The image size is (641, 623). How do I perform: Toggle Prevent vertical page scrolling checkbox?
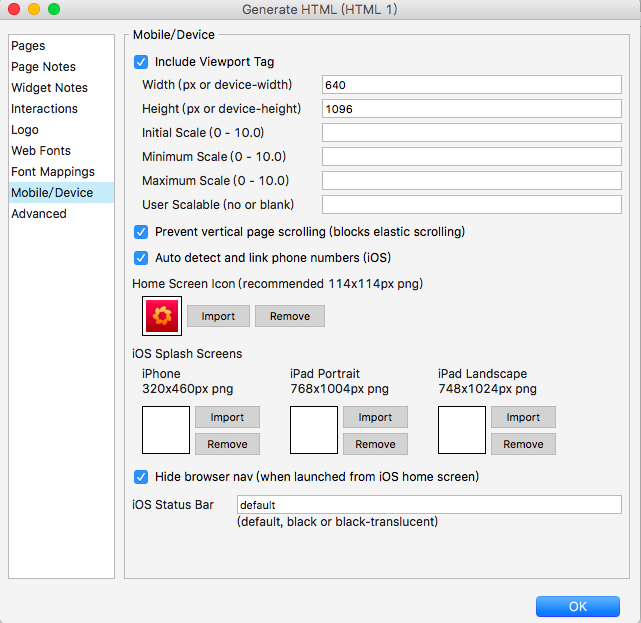[x=141, y=232]
